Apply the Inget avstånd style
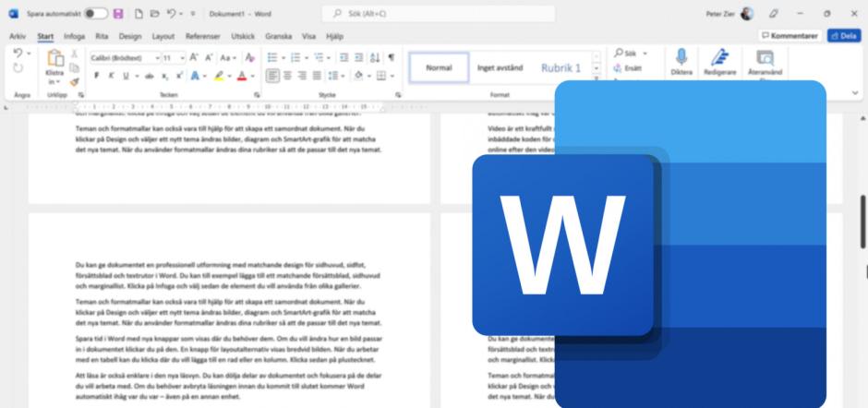The height and width of the screenshot is (408, 868). (x=500, y=68)
